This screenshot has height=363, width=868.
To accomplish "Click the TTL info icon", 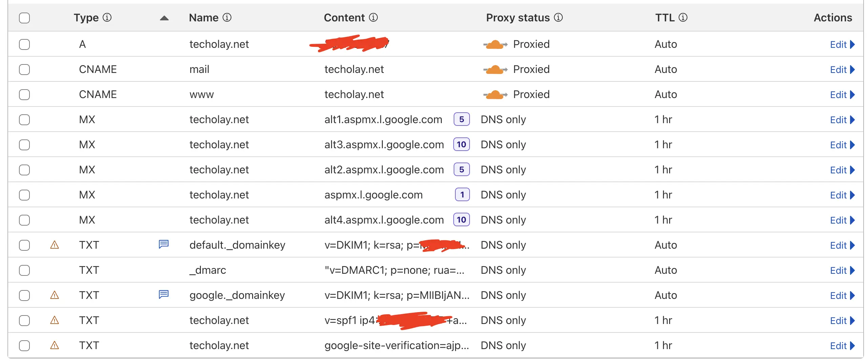I will [683, 17].
